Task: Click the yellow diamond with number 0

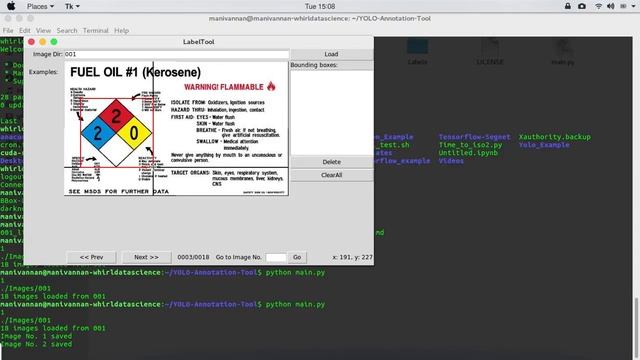Action: tap(134, 133)
